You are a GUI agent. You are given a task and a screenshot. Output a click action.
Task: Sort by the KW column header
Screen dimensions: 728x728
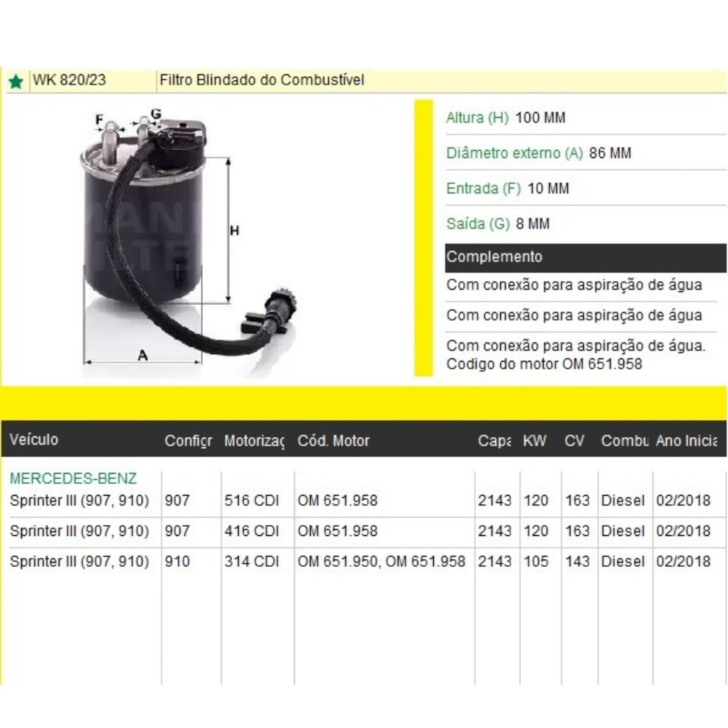pyautogui.click(x=534, y=440)
